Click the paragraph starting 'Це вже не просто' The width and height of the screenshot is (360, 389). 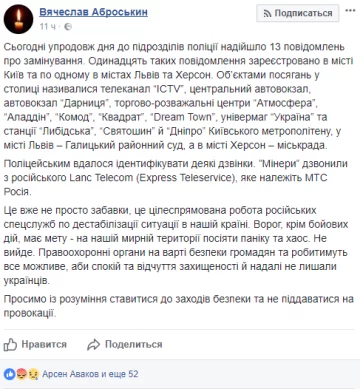(x=176, y=245)
